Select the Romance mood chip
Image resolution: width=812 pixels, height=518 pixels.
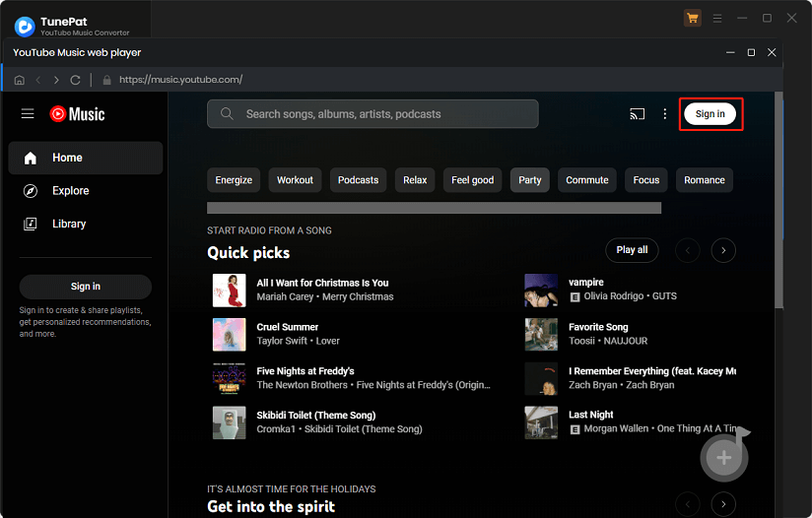(x=705, y=180)
